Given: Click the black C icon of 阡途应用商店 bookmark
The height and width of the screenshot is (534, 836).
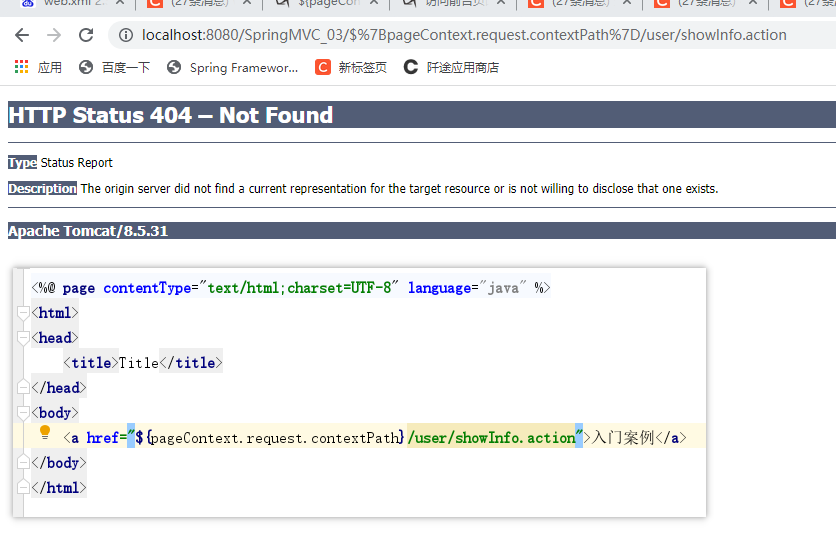Looking at the screenshot, I should point(411,67).
